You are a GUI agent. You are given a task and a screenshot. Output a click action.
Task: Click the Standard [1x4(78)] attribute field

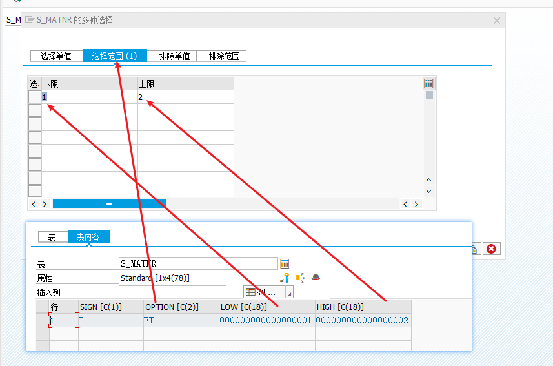click(172, 278)
